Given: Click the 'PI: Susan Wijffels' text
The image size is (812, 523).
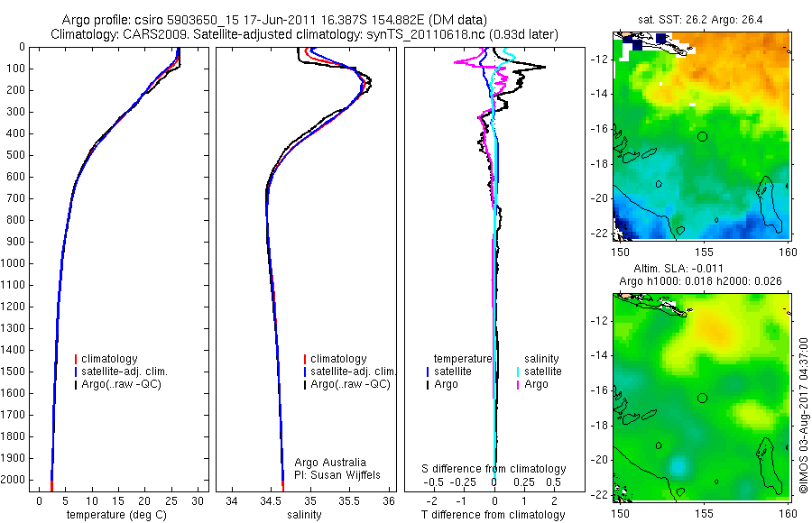Looking at the screenshot, I should (x=337, y=475).
